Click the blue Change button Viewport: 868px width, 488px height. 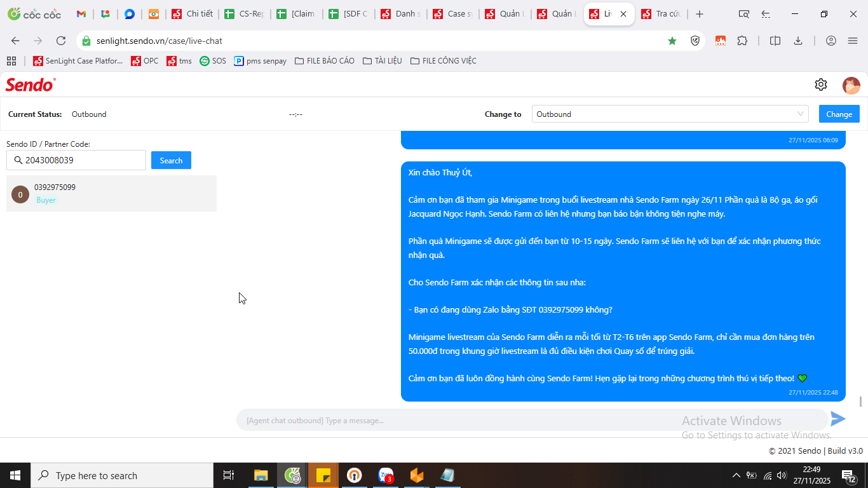pos(839,114)
